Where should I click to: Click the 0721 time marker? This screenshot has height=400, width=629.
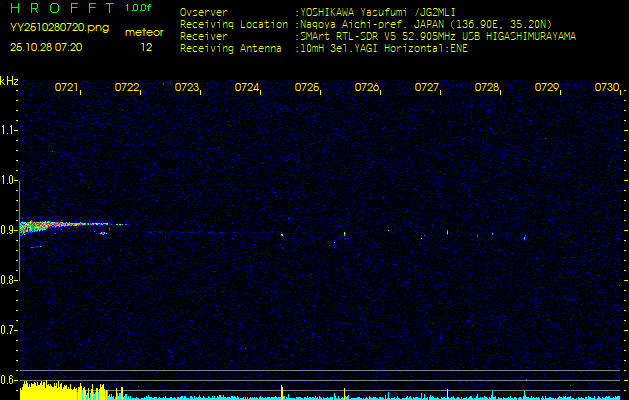[67, 88]
